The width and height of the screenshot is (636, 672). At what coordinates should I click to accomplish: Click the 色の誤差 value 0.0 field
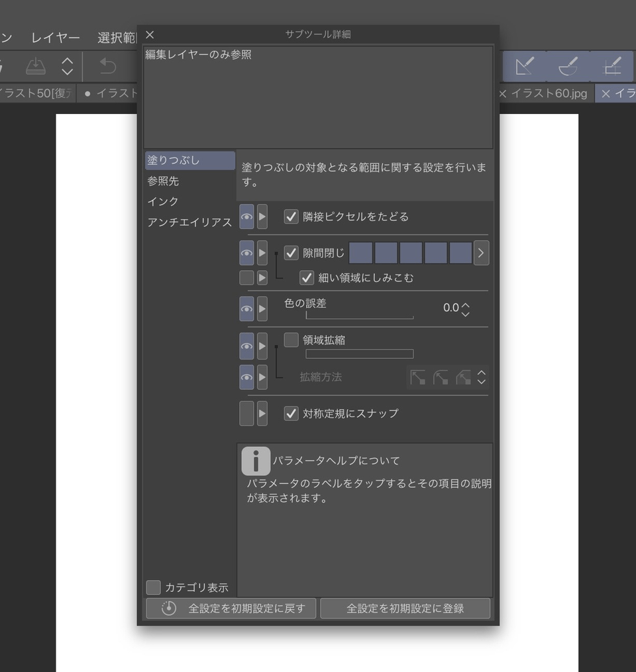450,308
